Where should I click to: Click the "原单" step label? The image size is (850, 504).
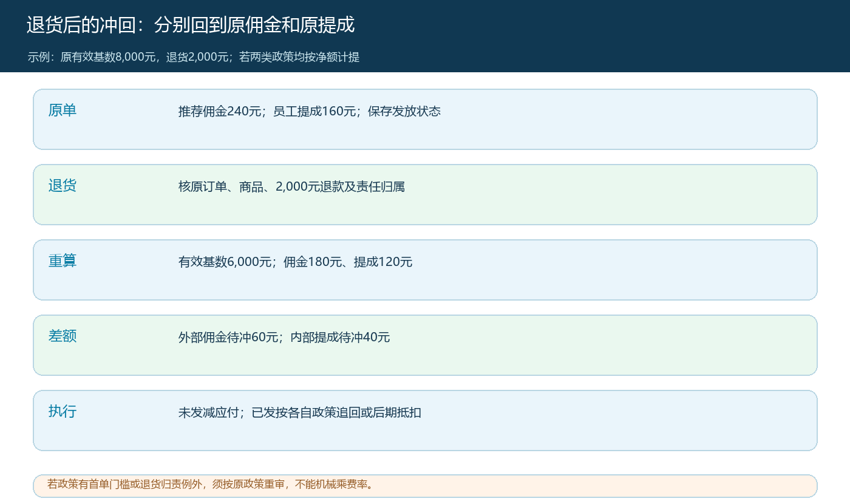(63, 111)
